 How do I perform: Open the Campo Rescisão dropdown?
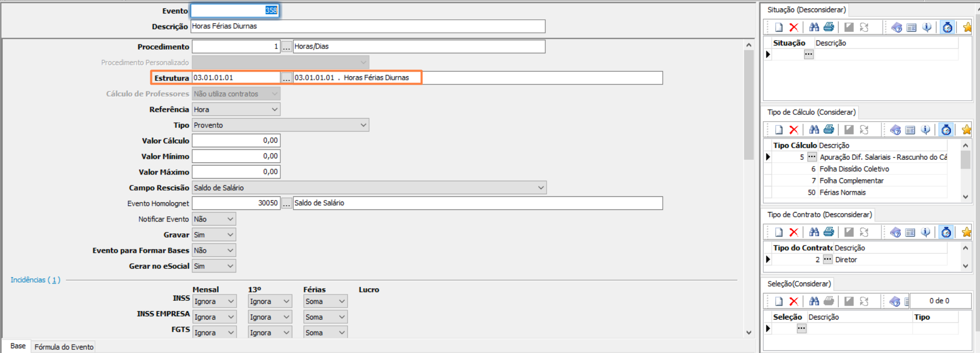pyautogui.click(x=369, y=188)
